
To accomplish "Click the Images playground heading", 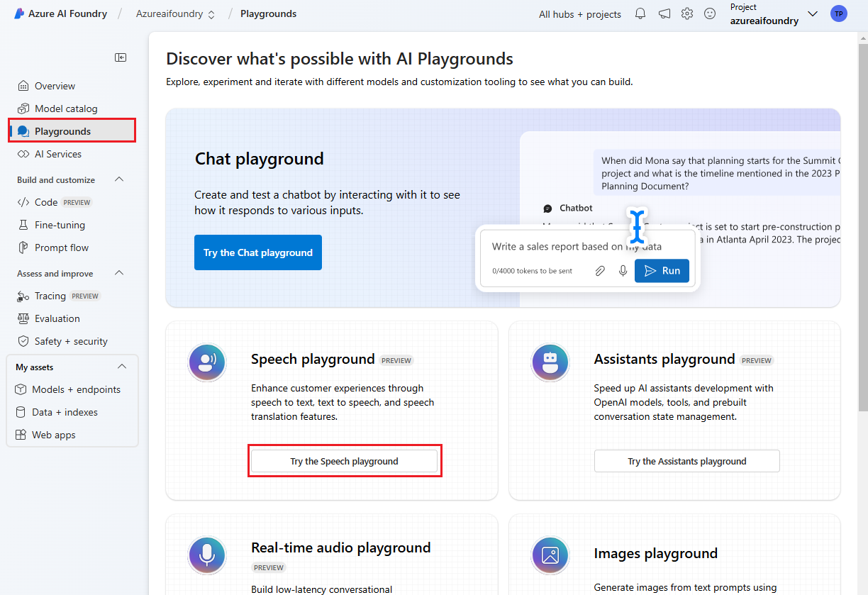I will (656, 553).
